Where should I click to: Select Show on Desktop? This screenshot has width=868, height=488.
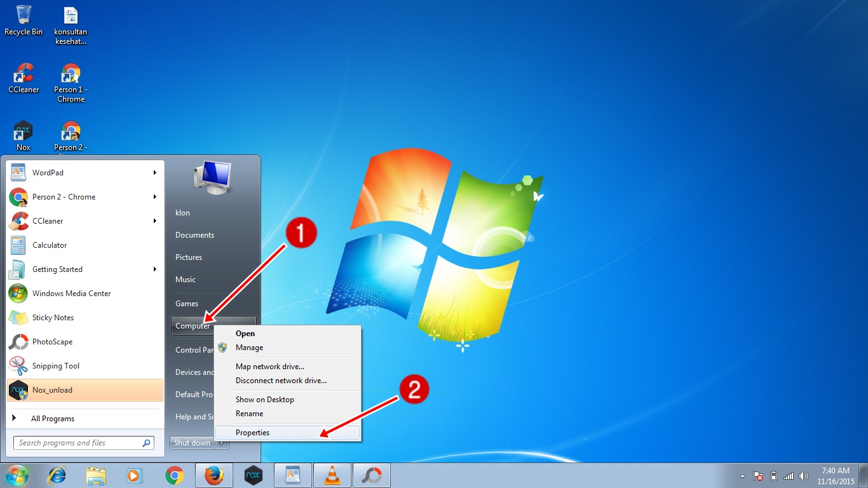pyautogui.click(x=288, y=400)
